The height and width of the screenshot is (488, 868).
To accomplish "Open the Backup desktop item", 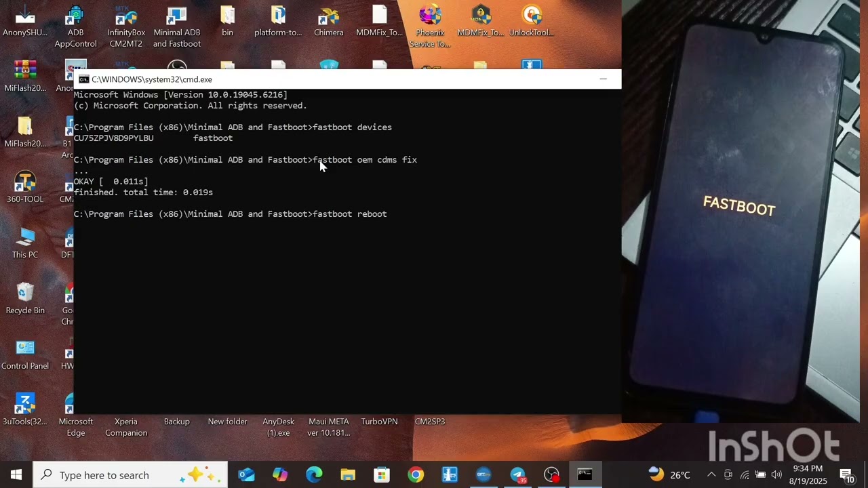I will pyautogui.click(x=176, y=421).
